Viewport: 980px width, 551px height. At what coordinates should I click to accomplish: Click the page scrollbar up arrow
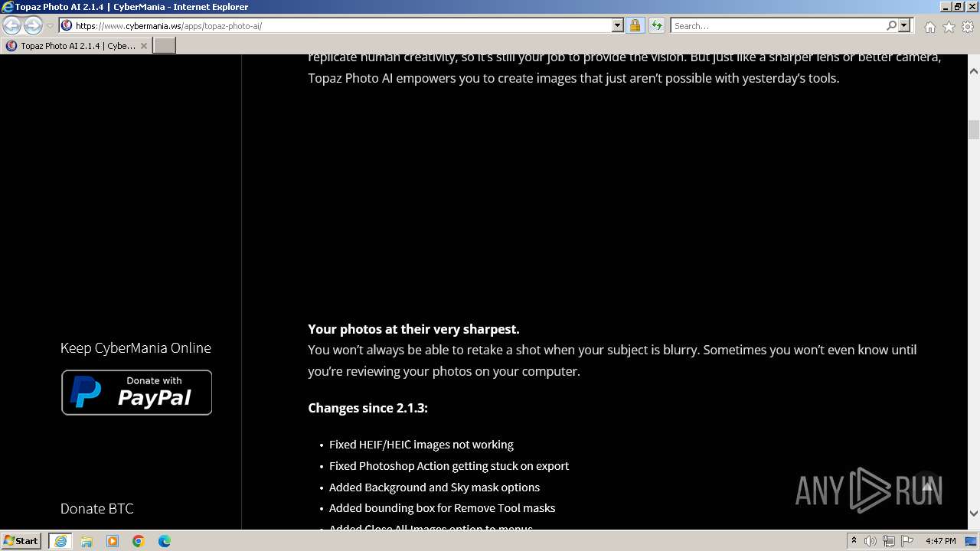[x=974, y=70]
